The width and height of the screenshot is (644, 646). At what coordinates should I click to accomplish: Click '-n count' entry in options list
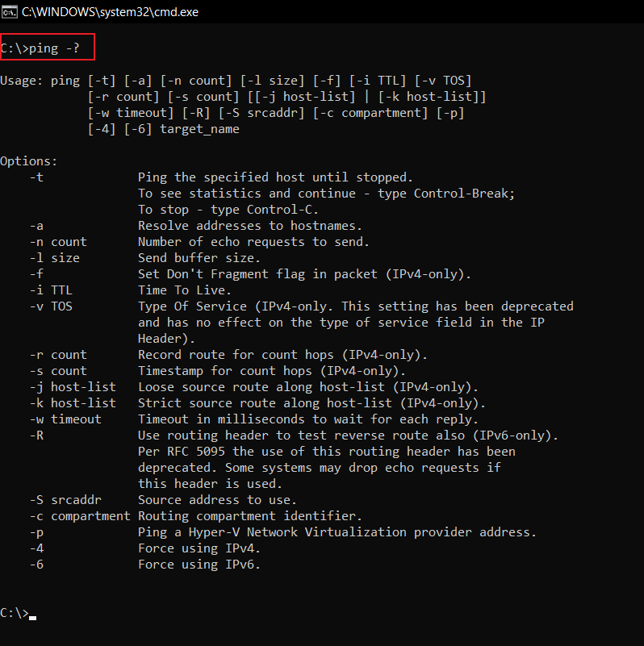[x=58, y=242]
